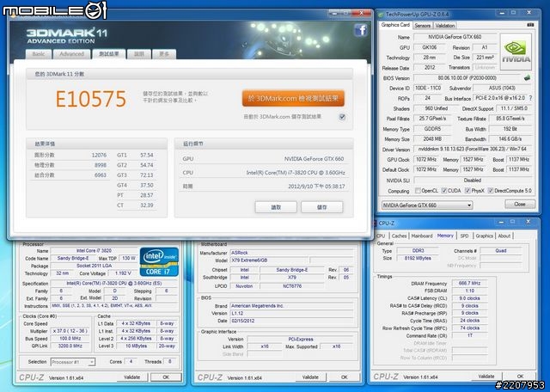Select the 測試結果 tab in 3DMark 11
The height and width of the screenshot is (392, 550).
point(109,53)
